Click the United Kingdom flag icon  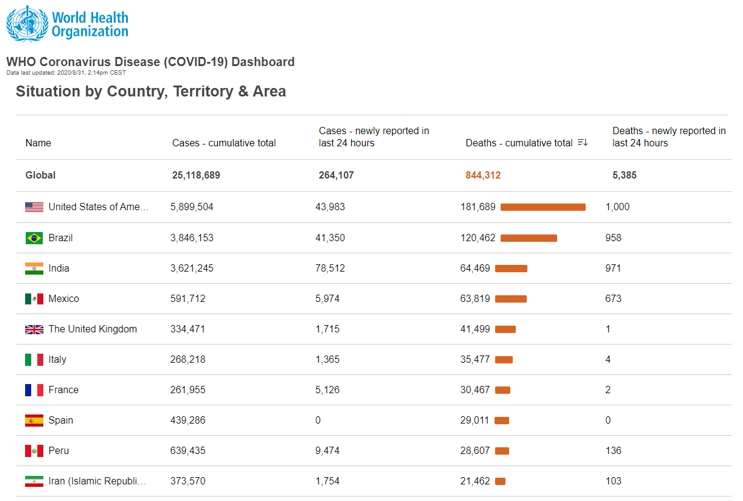[34, 329]
